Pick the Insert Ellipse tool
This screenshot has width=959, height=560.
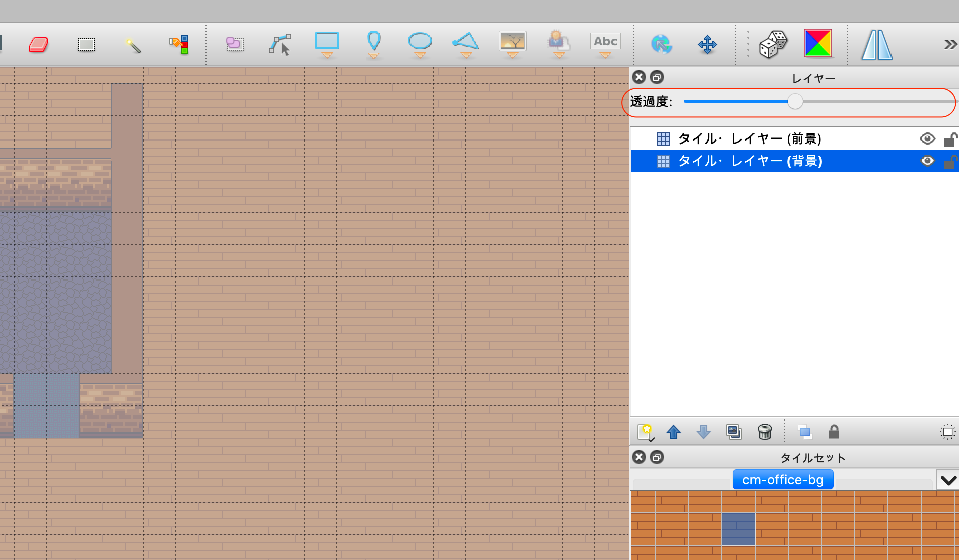(420, 42)
